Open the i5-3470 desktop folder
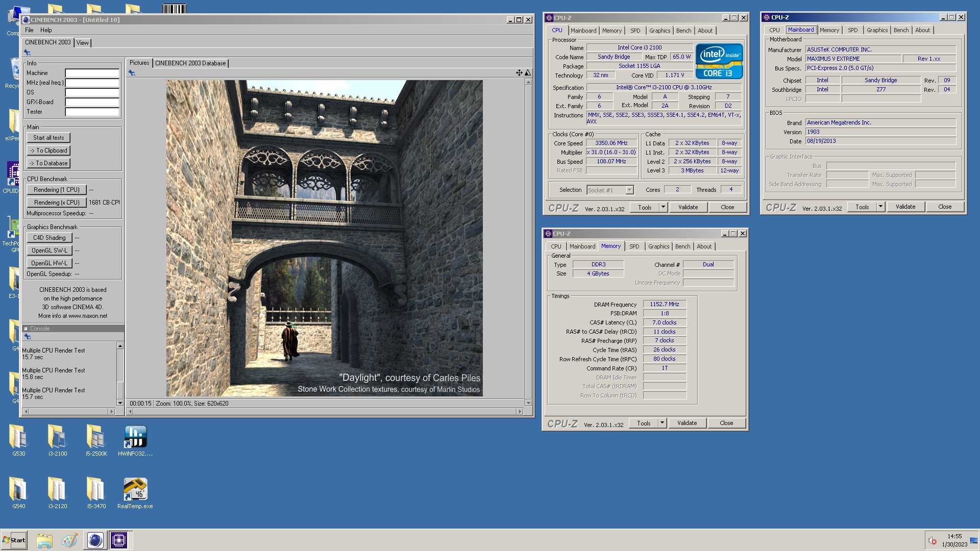980x551 pixels. [x=96, y=493]
